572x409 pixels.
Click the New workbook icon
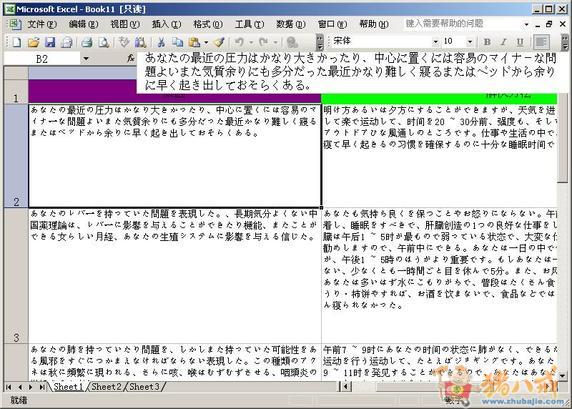pos(16,42)
